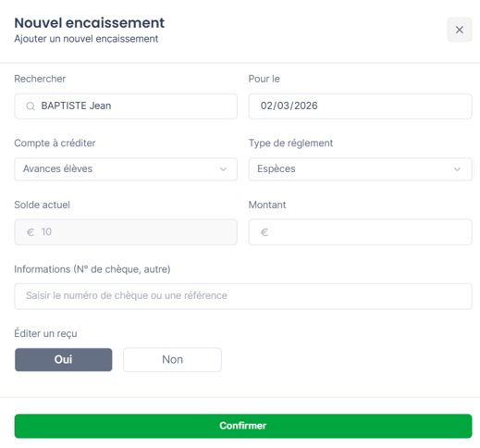The image size is (480, 448).
Task: Expand the Compte à créditer chevron
Action: tap(223, 169)
